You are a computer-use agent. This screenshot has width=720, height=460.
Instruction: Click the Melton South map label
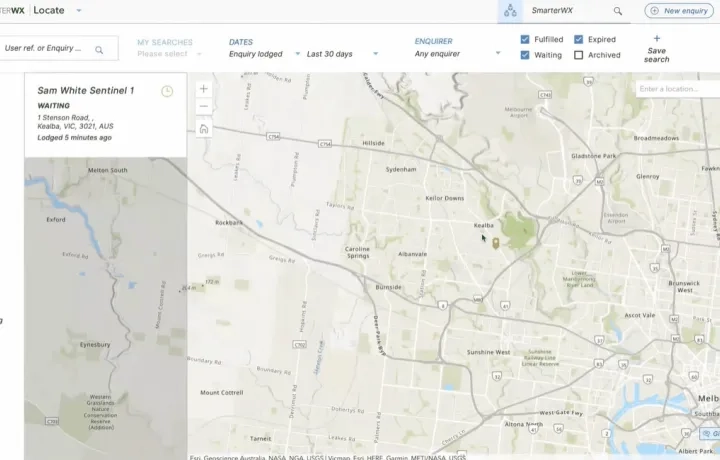(107, 170)
